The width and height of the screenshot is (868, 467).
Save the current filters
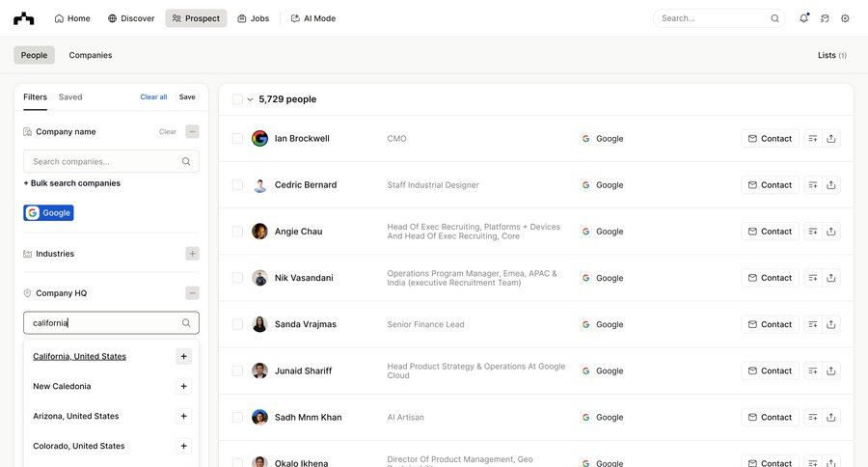coord(187,96)
